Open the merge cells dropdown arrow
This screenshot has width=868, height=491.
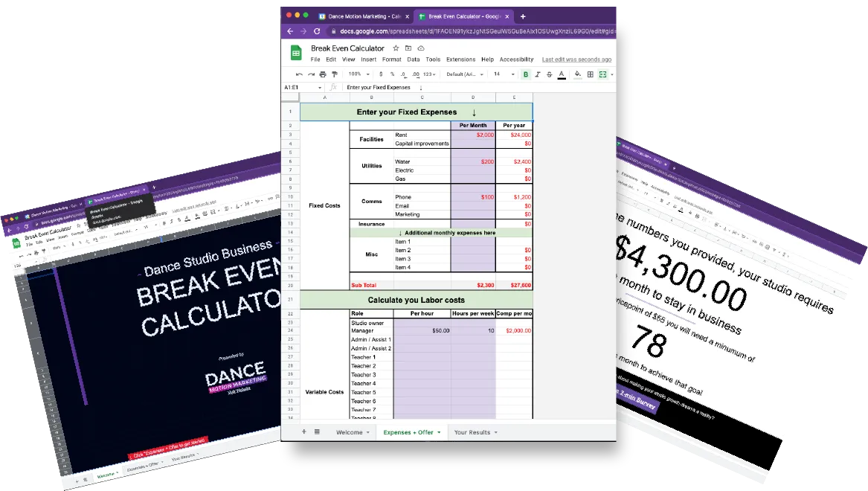coord(611,74)
